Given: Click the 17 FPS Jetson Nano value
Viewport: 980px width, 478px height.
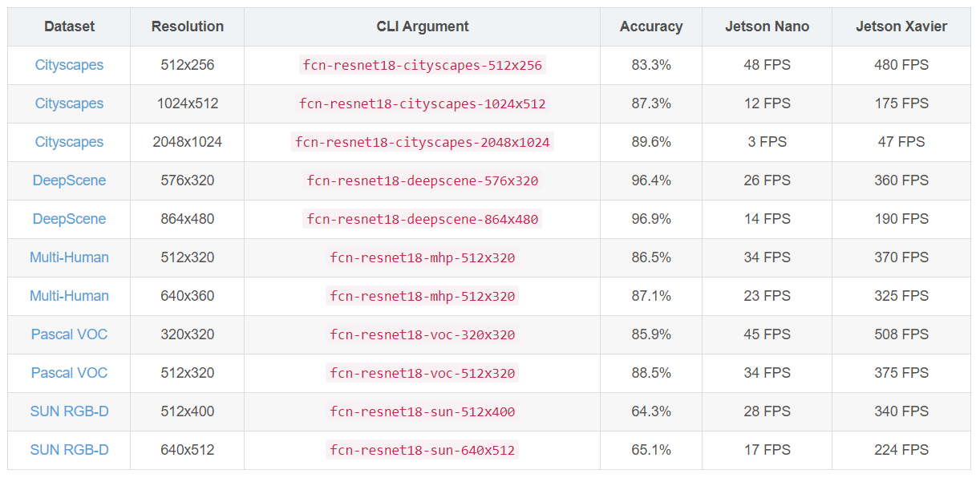Looking at the screenshot, I should pyautogui.click(x=767, y=450).
